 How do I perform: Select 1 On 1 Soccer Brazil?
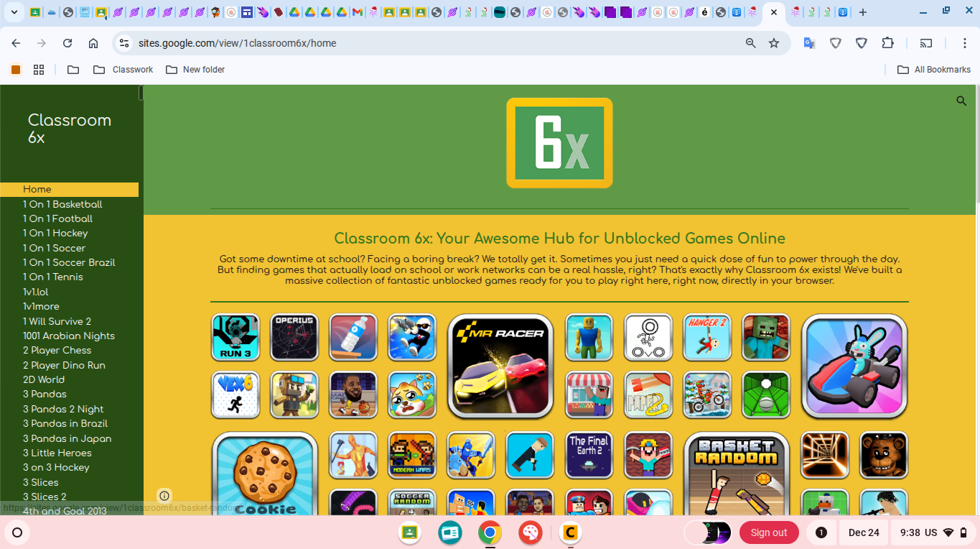click(x=69, y=262)
